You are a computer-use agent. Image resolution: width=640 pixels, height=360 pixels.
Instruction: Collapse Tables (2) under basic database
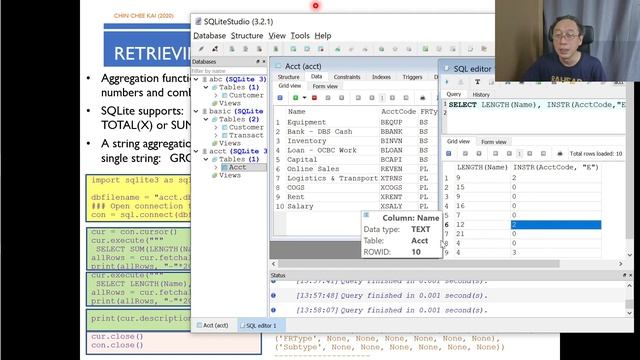tap(206, 119)
